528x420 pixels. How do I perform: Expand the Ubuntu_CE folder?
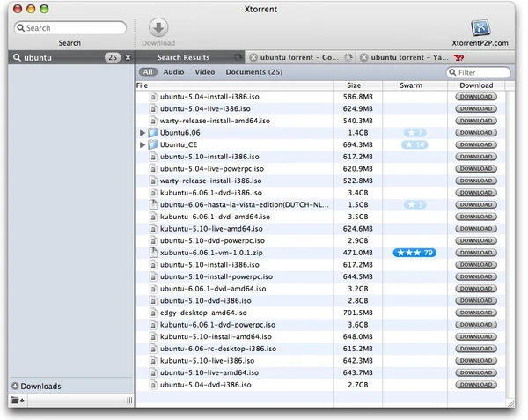pyautogui.click(x=143, y=144)
